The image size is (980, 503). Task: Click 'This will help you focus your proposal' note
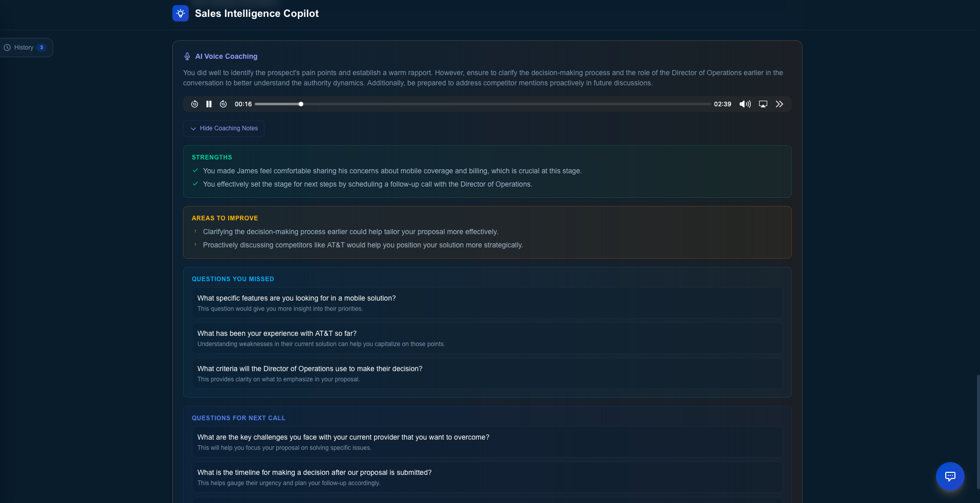(x=284, y=448)
